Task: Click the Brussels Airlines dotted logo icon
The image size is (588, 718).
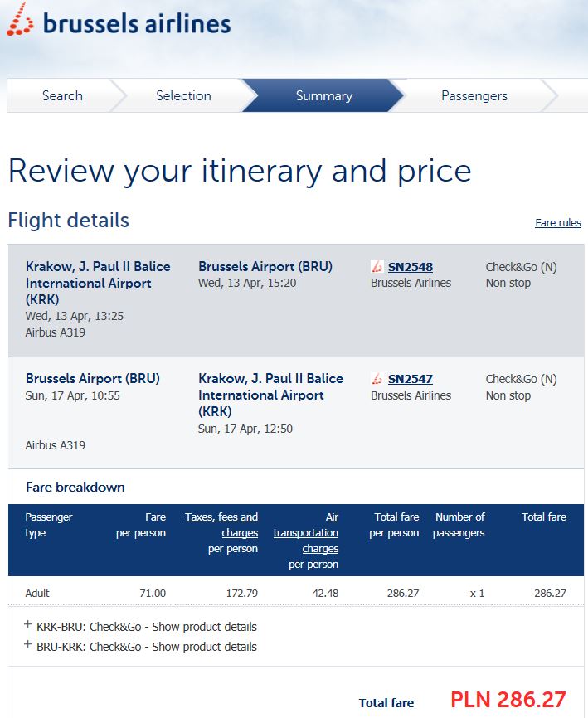Action: point(20,20)
